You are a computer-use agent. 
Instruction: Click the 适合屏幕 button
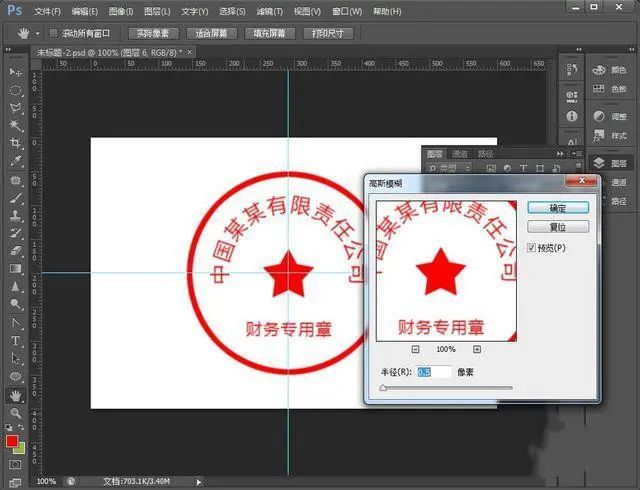pyautogui.click(x=208, y=33)
